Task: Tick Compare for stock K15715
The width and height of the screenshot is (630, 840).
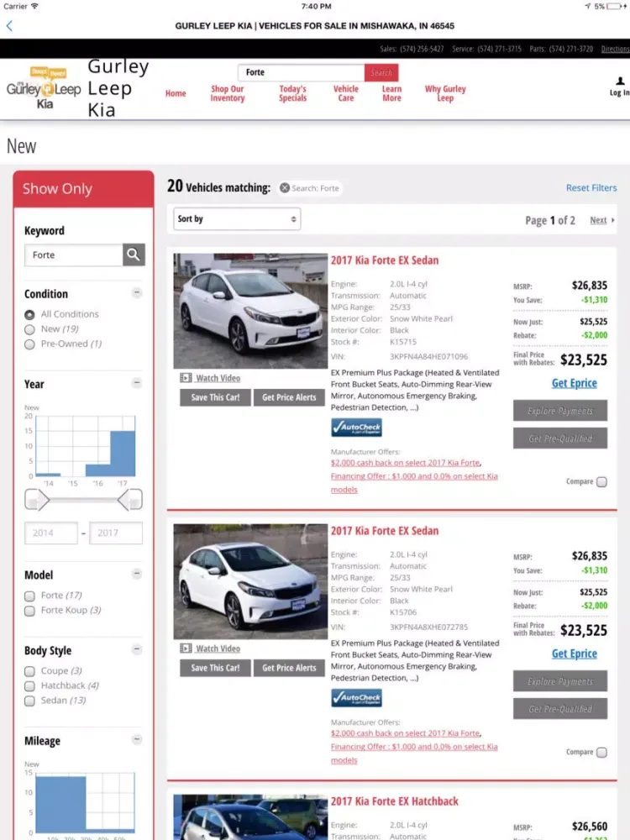Action: [601, 481]
